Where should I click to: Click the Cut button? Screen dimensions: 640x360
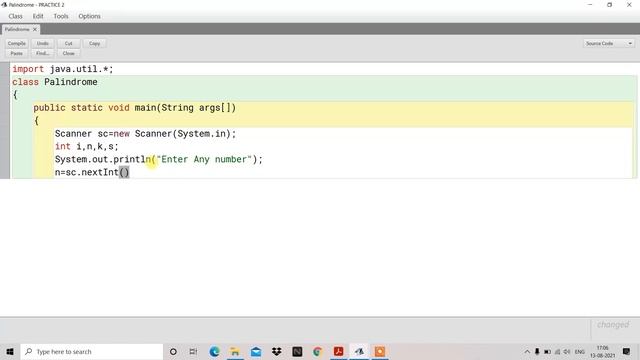(x=69, y=43)
